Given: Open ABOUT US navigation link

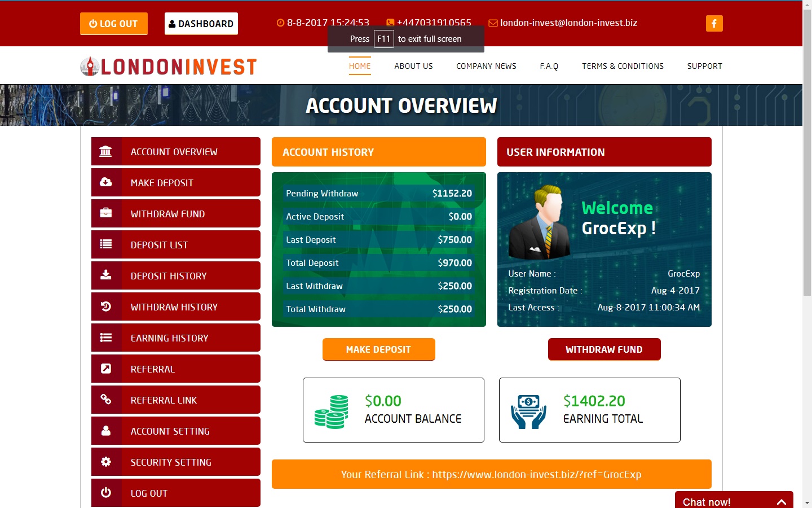Looking at the screenshot, I should 413,66.
